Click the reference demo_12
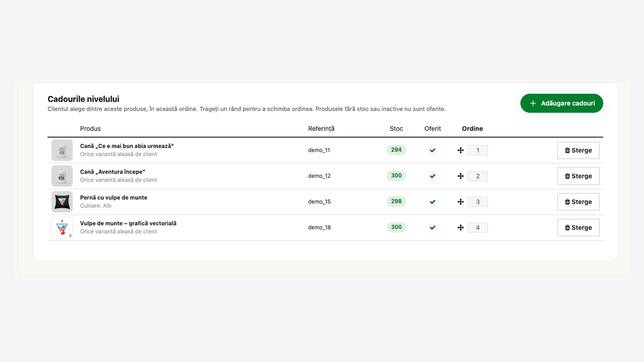Image resolution: width=644 pixels, height=362 pixels. click(x=319, y=176)
